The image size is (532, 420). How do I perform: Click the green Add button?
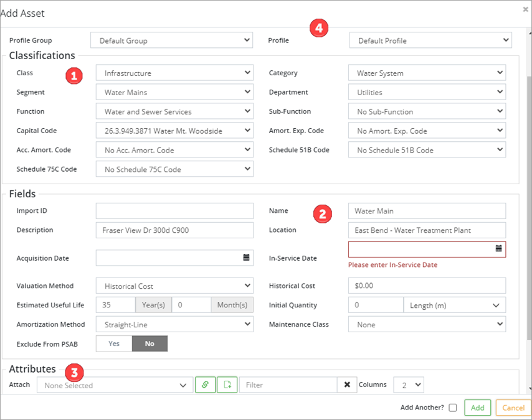[x=477, y=408]
